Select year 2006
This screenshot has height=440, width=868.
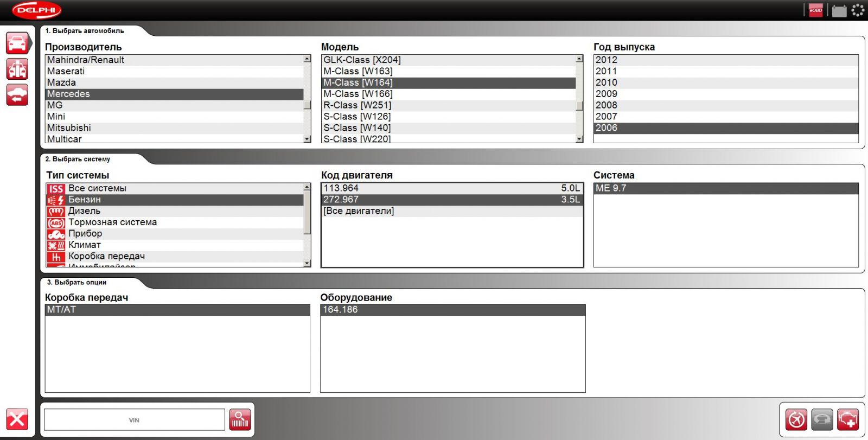[x=726, y=128]
